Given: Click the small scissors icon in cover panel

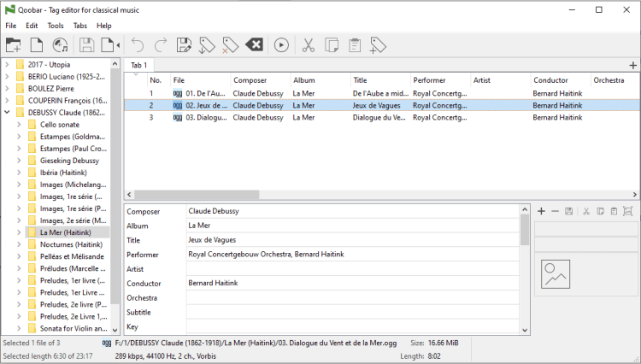Looking at the screenshot, I should (x=586, y=211).
